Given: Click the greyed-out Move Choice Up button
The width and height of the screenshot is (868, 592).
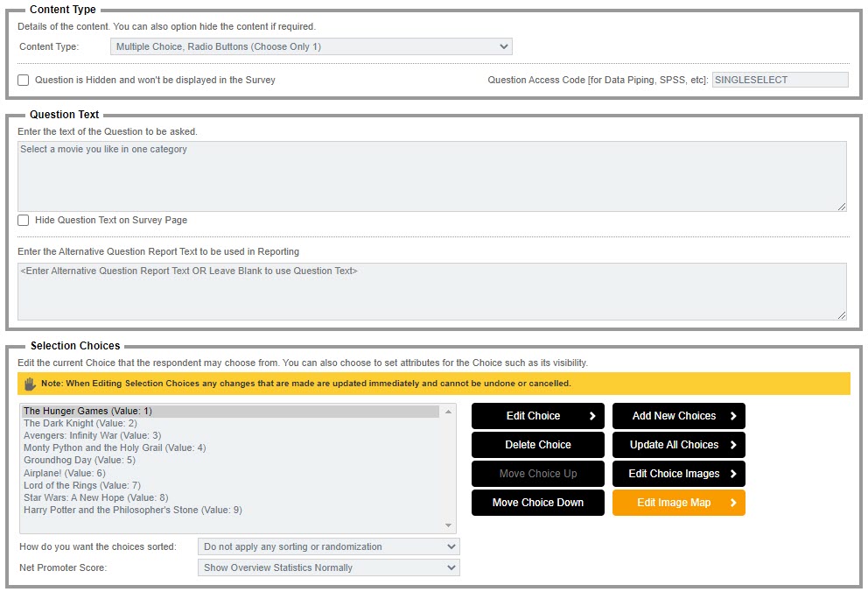Looking at the screenshot, I should [537, 474].
